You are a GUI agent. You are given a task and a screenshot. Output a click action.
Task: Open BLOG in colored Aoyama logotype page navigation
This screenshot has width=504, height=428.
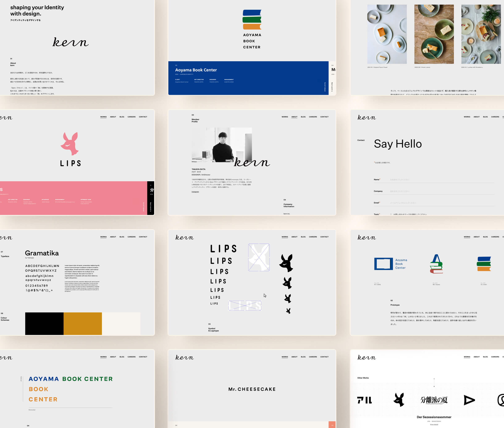[x=122, y=357]
